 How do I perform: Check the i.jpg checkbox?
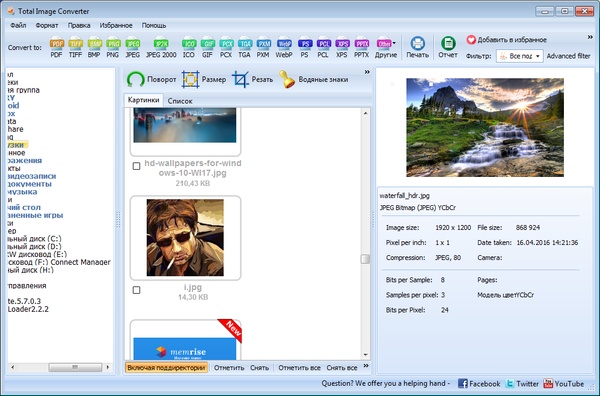136,290
